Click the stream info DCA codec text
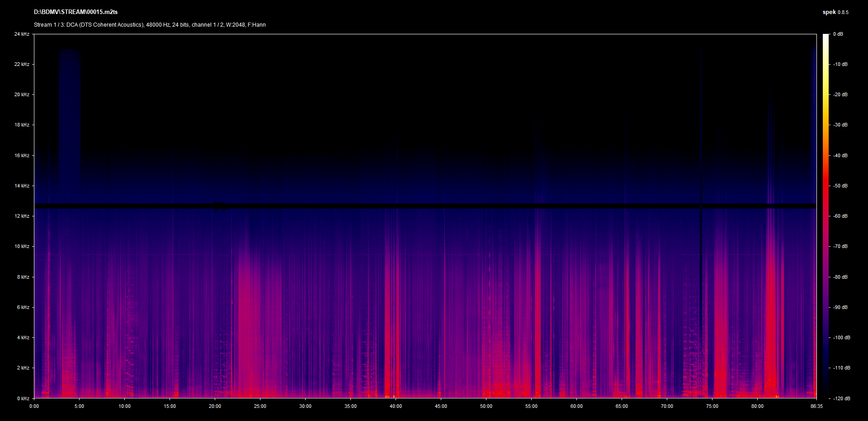This screenshot has width=868, height=421. tap(150, 25)
